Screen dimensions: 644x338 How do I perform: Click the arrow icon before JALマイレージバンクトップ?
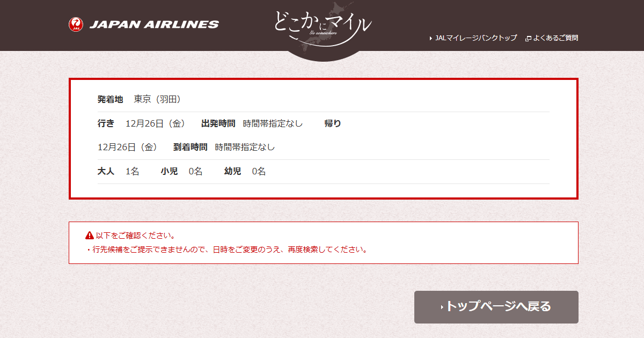point(430,38)
